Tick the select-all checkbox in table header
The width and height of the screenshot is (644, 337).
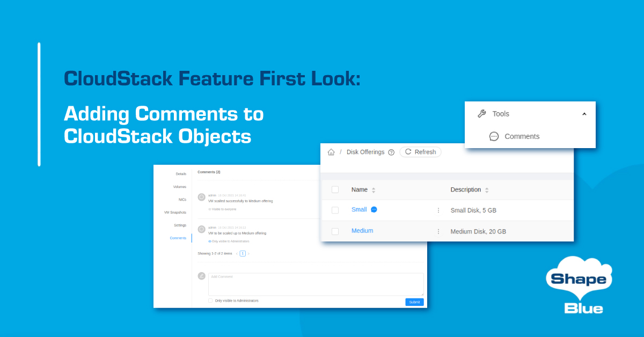[x=335, y=189]
